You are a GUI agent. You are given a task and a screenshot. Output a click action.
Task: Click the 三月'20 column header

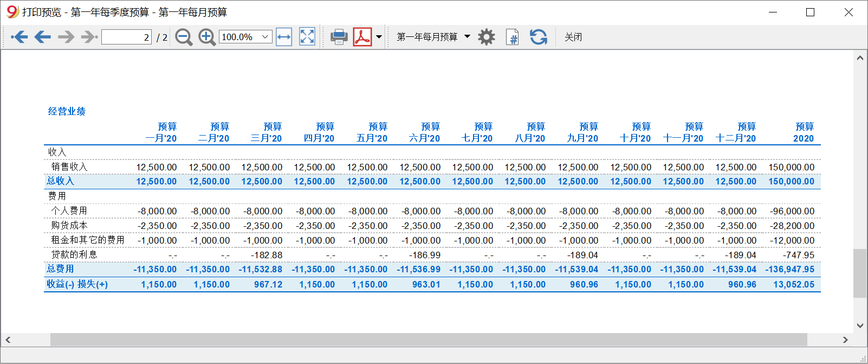coord(267,138)
